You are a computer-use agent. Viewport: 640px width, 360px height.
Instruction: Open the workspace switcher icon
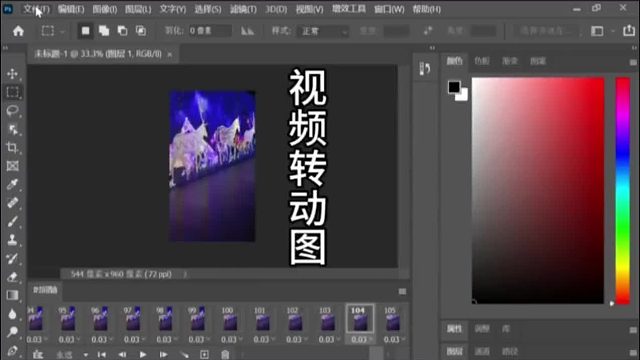(597, 31)
